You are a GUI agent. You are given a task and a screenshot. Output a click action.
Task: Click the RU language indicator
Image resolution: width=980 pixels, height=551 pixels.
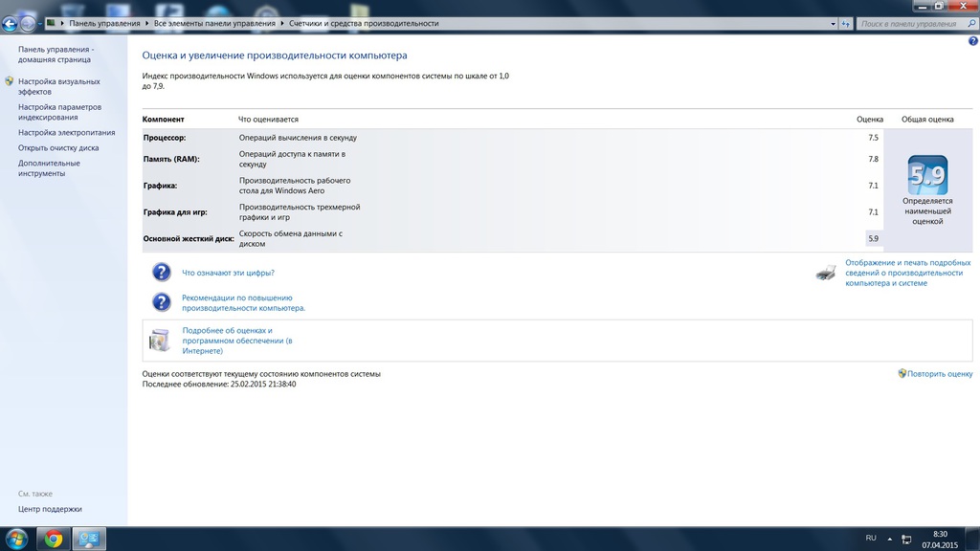click(x=871, y=538)
